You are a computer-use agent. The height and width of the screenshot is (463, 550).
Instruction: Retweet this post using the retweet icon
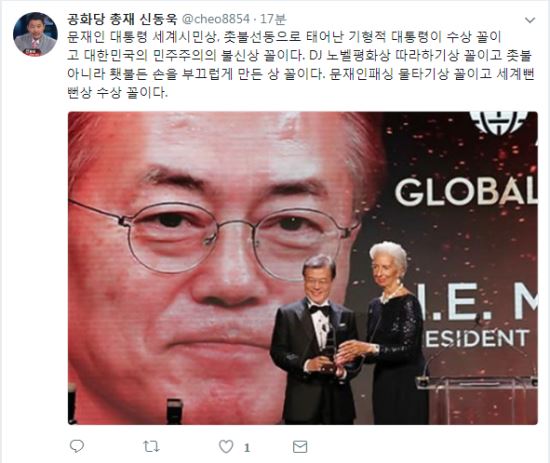click(152, 447)
